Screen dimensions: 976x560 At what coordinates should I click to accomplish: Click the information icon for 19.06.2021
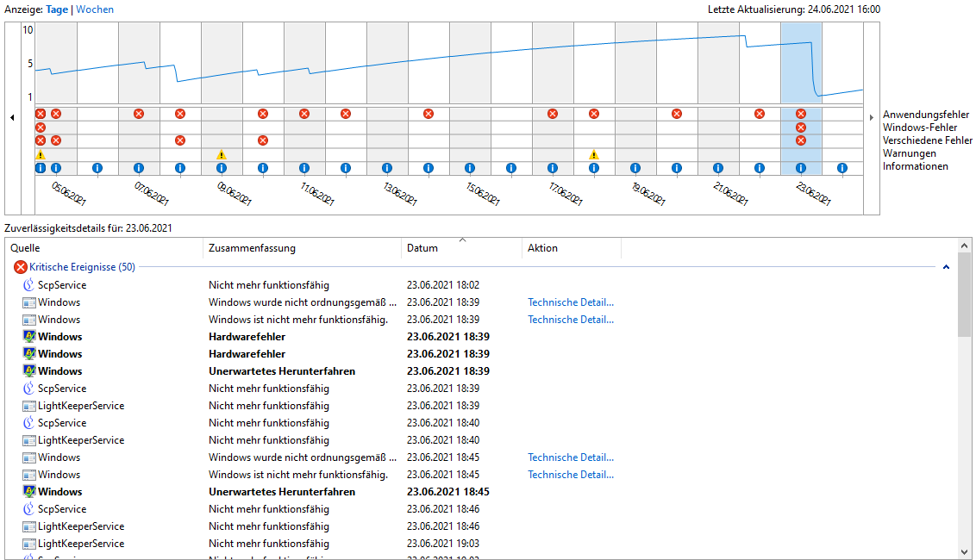coord(635,168)
